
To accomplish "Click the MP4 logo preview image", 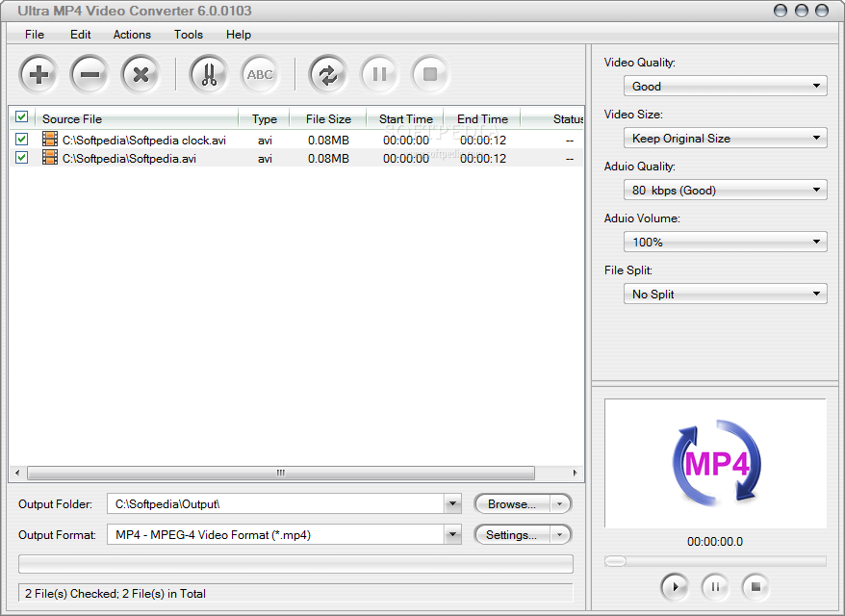I will 716,463.
